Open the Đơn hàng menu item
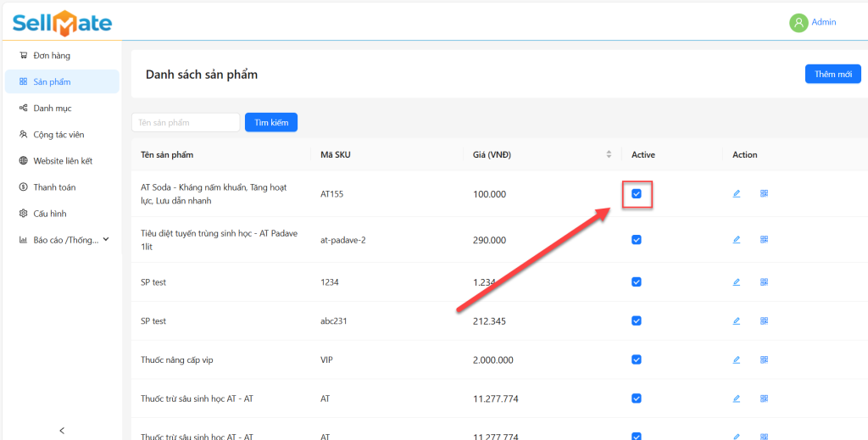The height and width of the screenshot is (440, 868). (52, 56)
